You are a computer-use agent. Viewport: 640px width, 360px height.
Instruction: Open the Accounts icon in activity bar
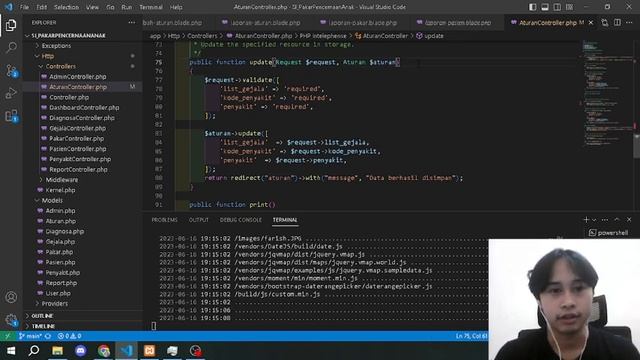pyautogui.click(x=11, y=297)
